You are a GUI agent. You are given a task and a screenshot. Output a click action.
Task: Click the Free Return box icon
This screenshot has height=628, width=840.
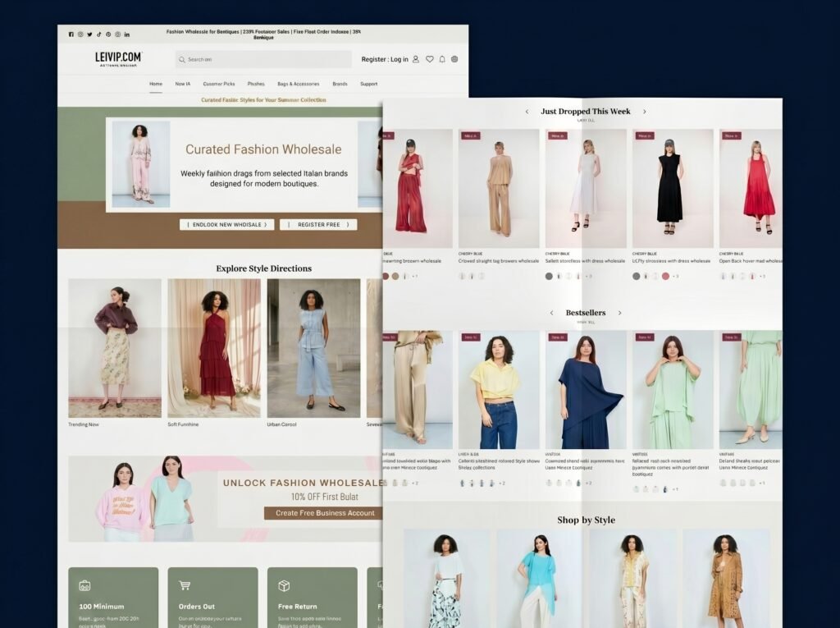coord(284,585)
